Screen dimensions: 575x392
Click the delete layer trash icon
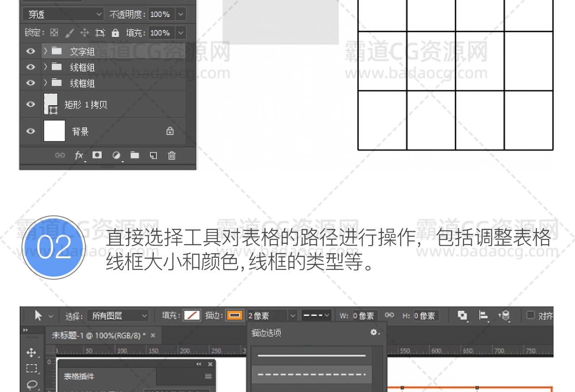click(x=172, y=155)
